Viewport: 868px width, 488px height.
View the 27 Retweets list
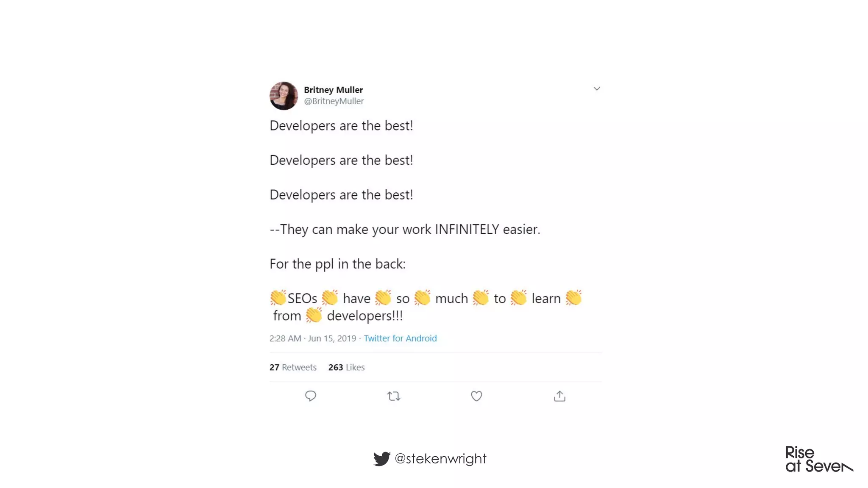pos(293,367)
